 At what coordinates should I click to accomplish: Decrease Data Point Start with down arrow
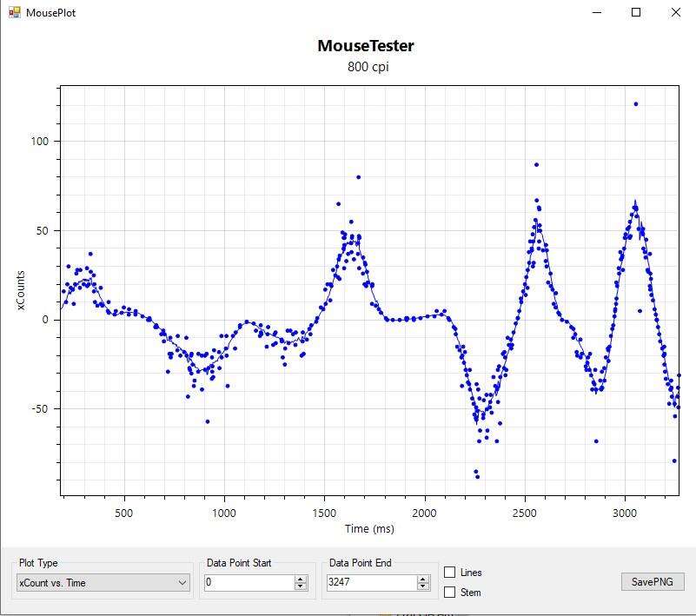coord(301,587)
